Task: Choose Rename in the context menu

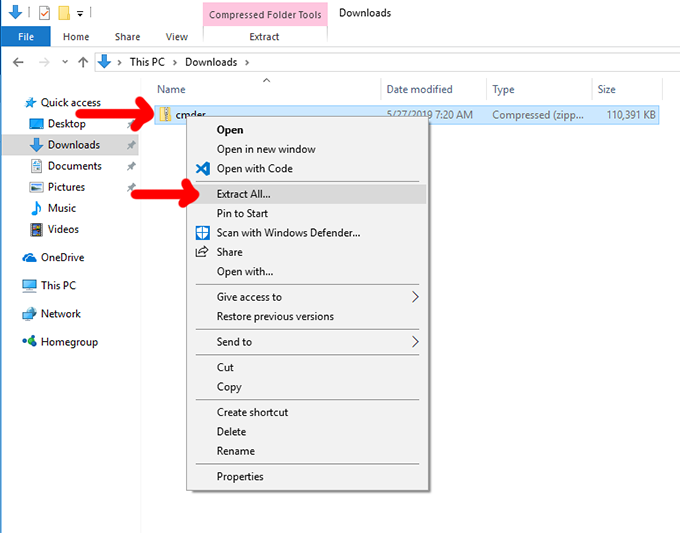Action: point(308,451)
